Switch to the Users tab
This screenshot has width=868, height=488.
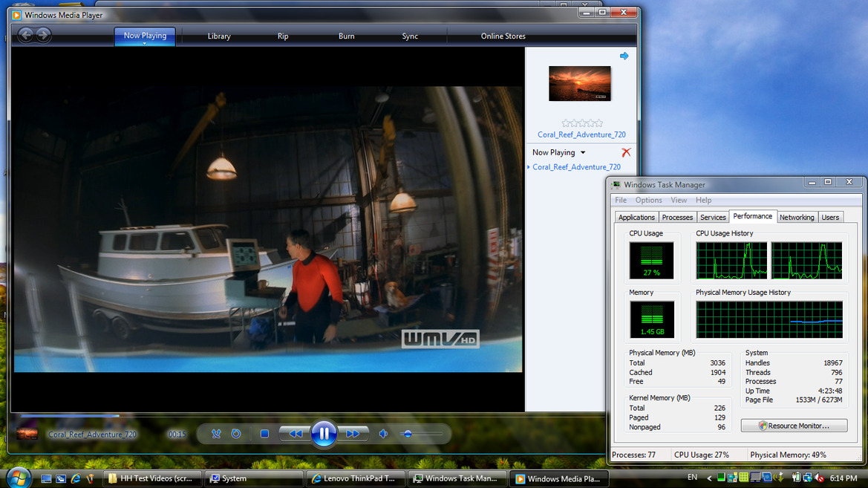[830, 217]
